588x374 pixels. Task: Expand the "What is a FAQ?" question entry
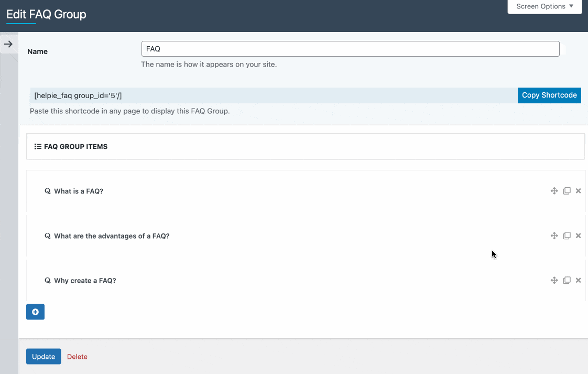pyautogui.click(x=78, y=191)
